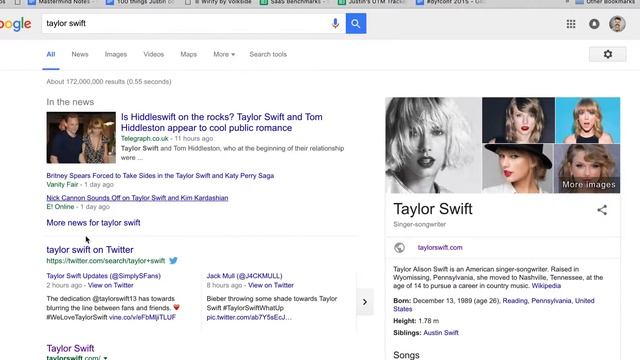Open Britney Spears Forced to Take Sides article
Viewport: 640px width, 360px height.
coord(160,176)
